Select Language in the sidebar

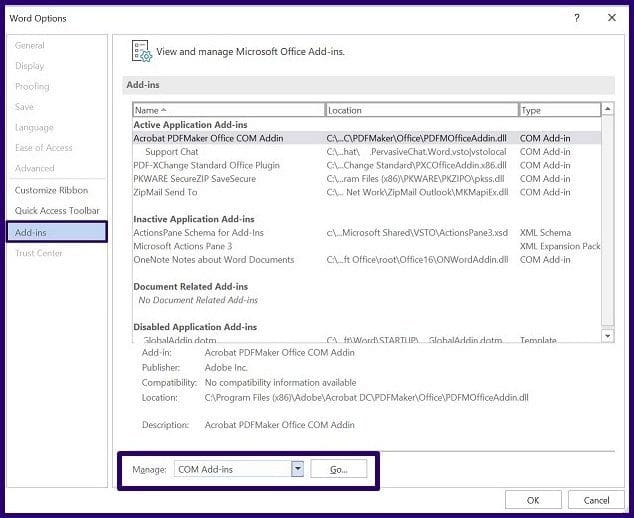(34, 127)
